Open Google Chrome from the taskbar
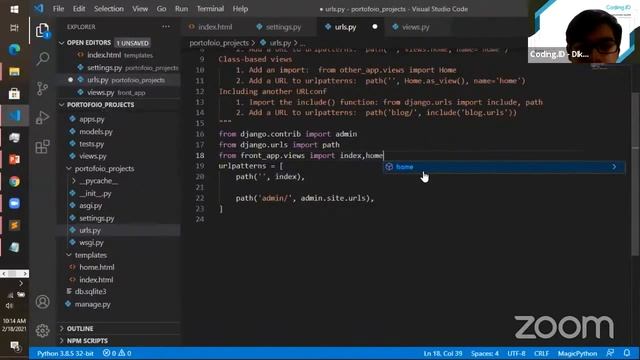This screenshot has width=640, height=360. [x=14, y=182]
